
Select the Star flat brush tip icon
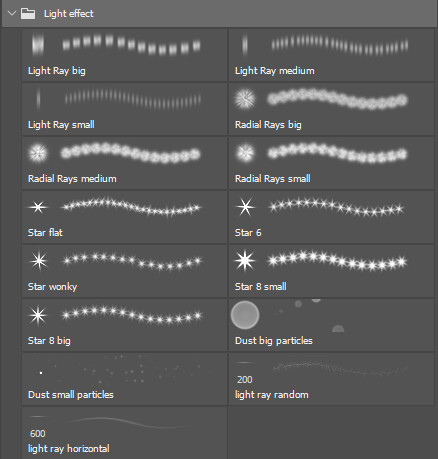click(x=38, y=207)
